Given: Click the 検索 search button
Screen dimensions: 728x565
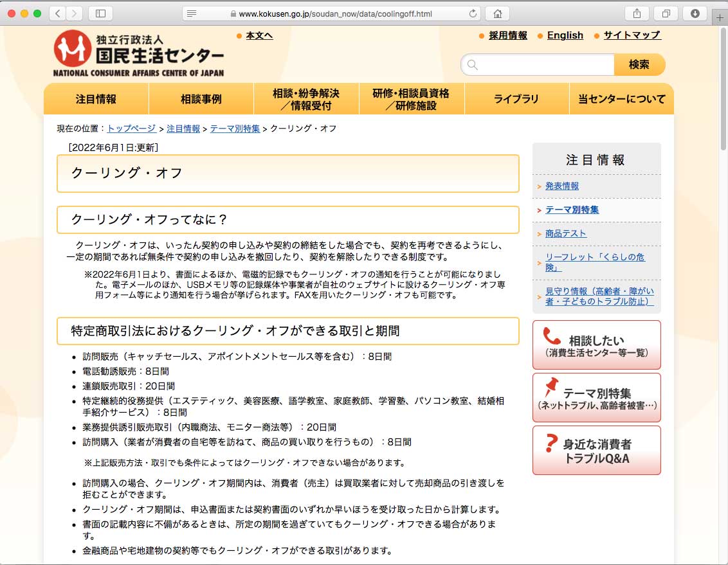Looking at the screenshot, I should click(x=639, y=64).
